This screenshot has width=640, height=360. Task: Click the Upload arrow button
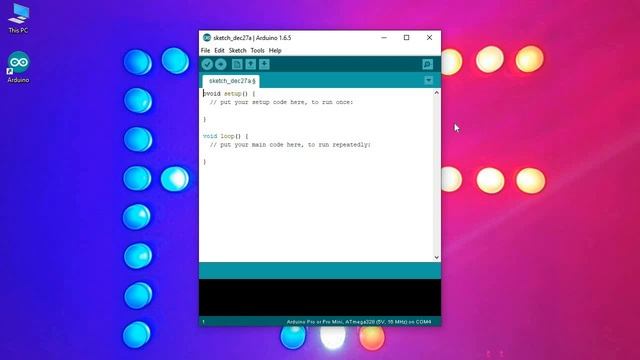[221, 64]
